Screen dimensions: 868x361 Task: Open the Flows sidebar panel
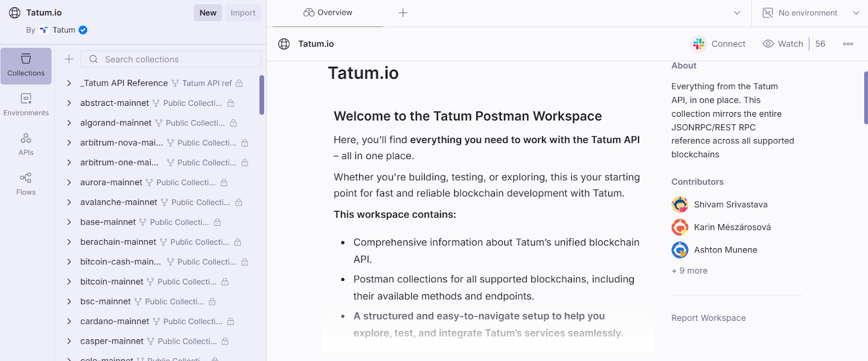[26, 184]
